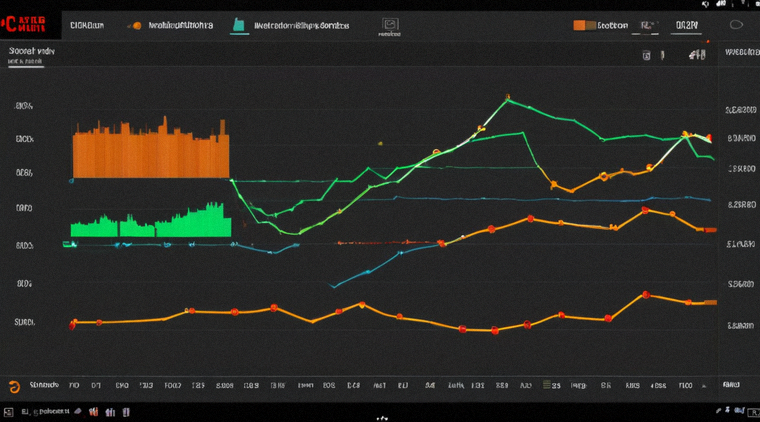Select the teal document icon tab
The height and width of the screenshot is (422, 760).
point(238,25)
